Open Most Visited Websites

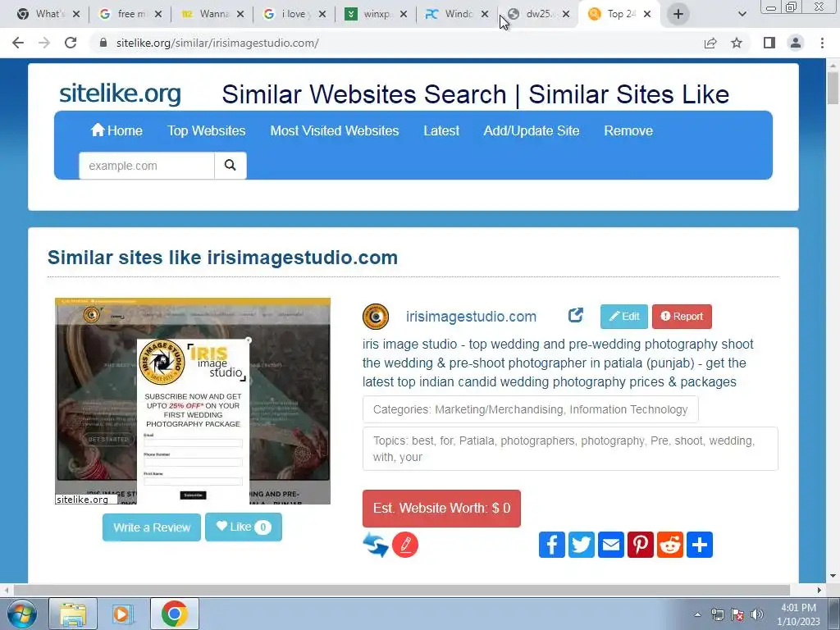[x=335, y=130]
